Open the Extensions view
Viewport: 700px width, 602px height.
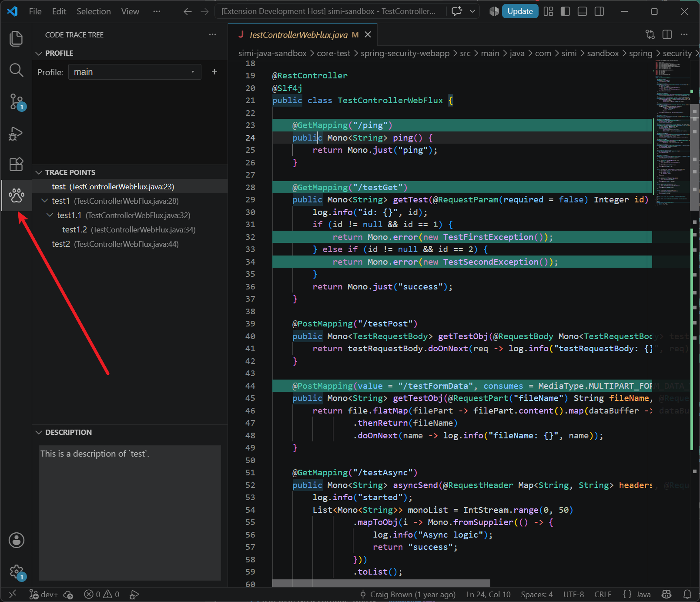[16, 165]
